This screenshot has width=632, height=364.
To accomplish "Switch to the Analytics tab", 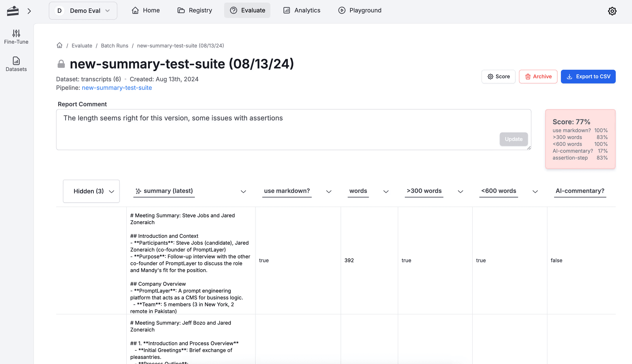I will (x=302, y=10).
